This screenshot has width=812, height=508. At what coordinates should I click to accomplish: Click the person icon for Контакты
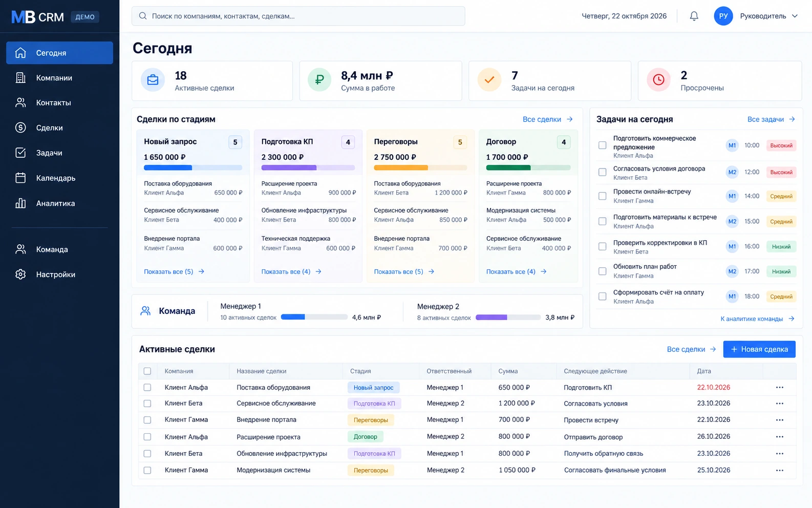pos(20,102)
